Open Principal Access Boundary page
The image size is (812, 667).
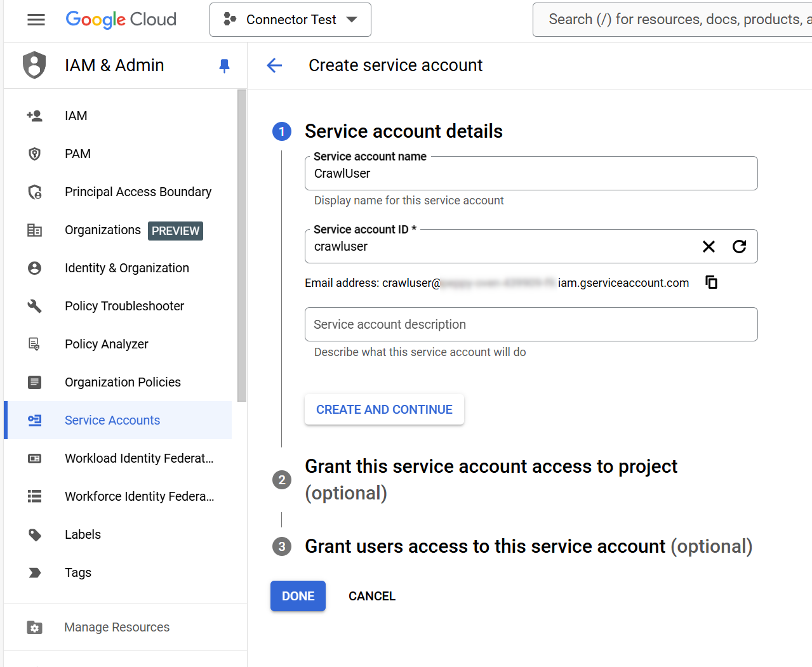pyautogui.click(x=117, y=192)
